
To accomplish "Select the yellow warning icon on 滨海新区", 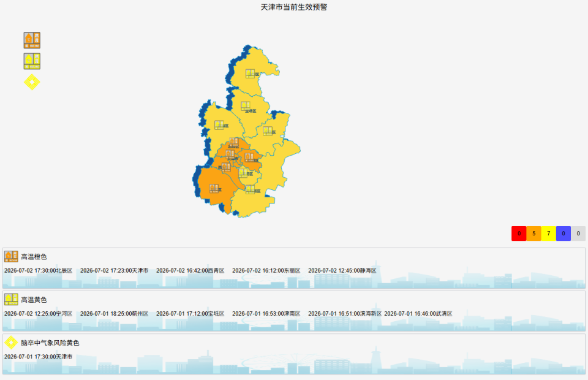I will (x=250, y=190).
